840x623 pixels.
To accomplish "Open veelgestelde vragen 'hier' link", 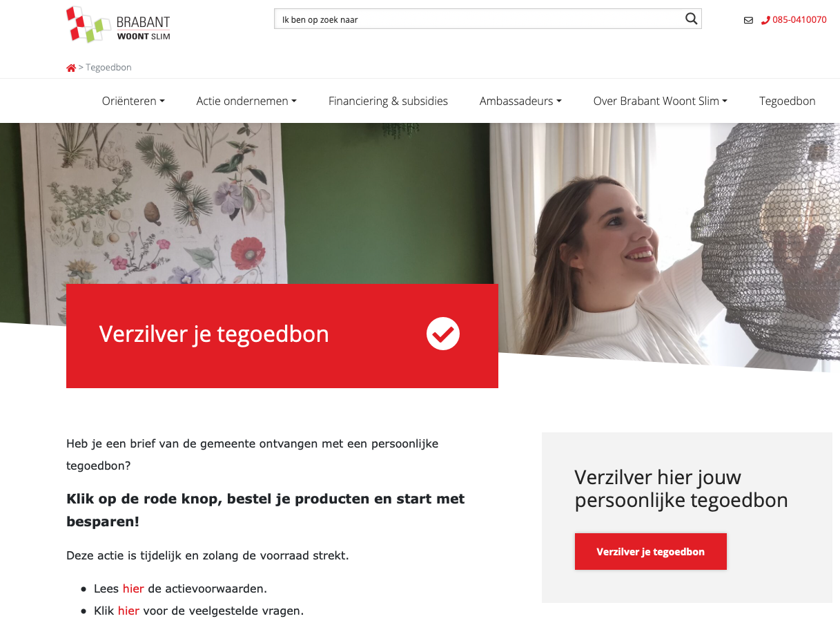I will (128, 611).
